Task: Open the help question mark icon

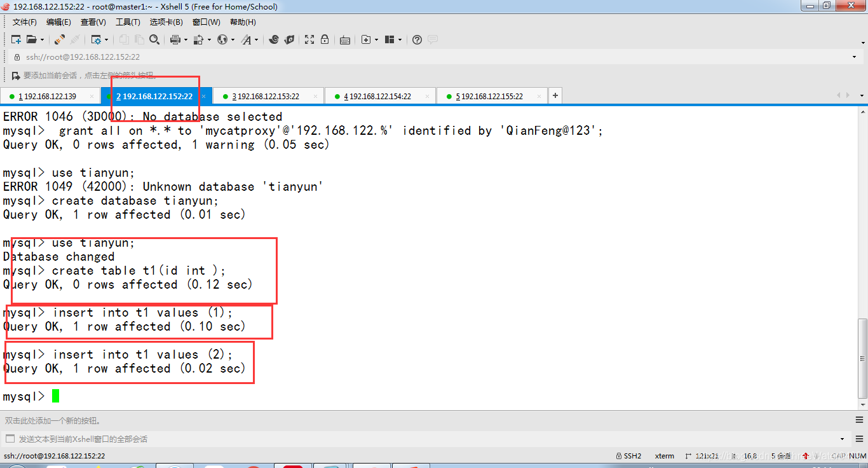Action: pos(417,39)
